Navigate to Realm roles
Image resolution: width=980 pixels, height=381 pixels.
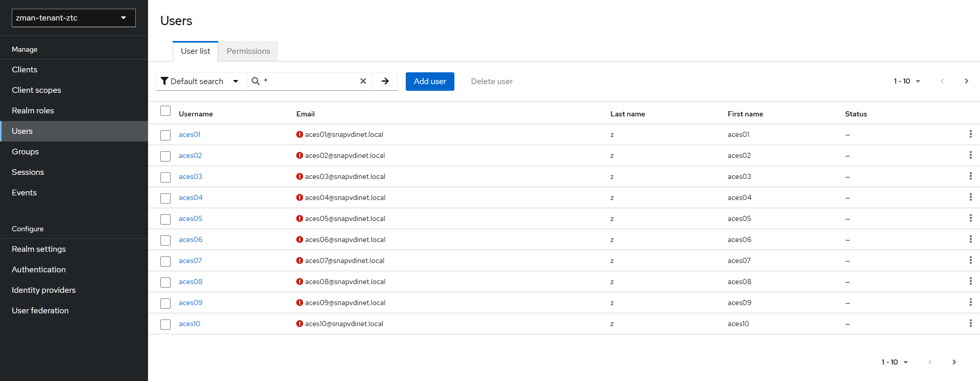point(74,111)
